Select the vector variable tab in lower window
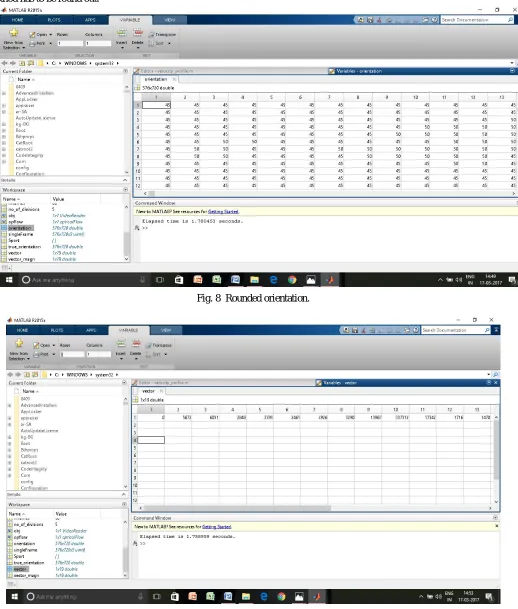This screenshot has height=609, width=518. [148, 391]
